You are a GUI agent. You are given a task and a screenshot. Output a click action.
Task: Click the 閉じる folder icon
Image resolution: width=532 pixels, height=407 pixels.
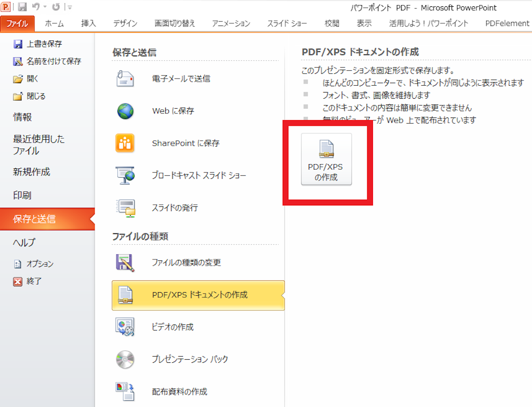coord(18,96)
